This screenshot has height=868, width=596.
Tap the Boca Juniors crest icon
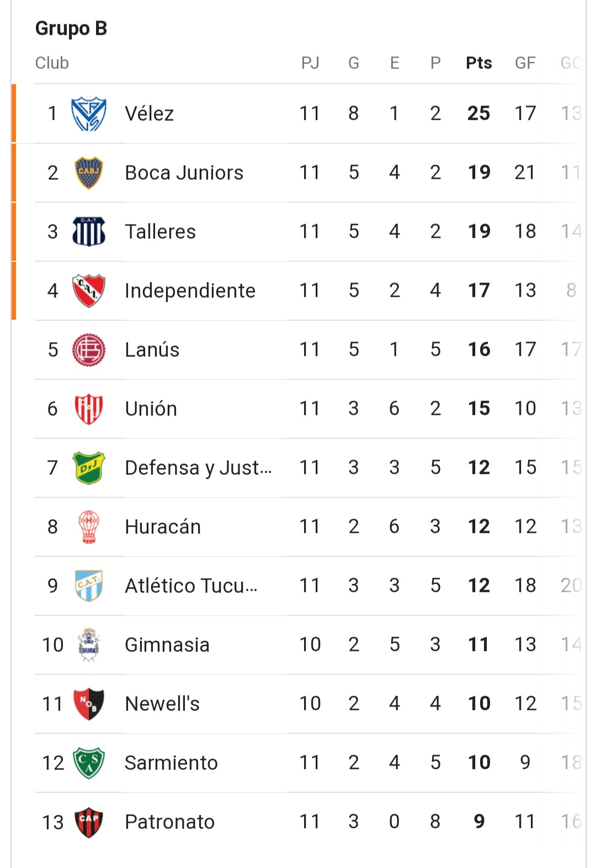[89, 173]
